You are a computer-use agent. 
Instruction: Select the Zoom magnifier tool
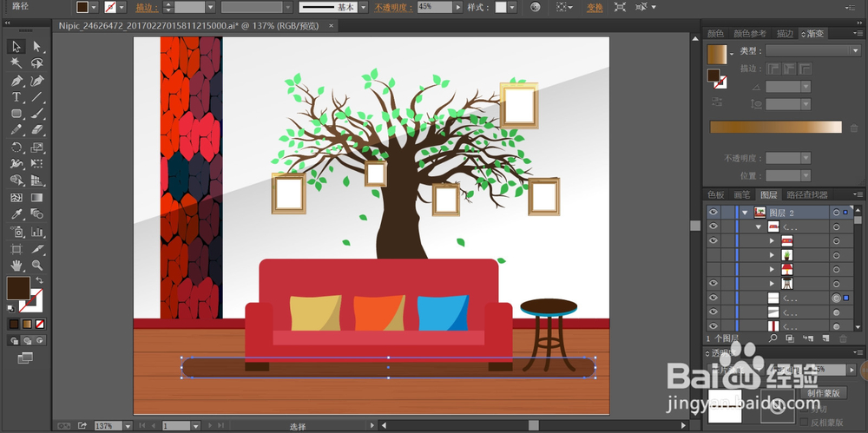[37, 266]
